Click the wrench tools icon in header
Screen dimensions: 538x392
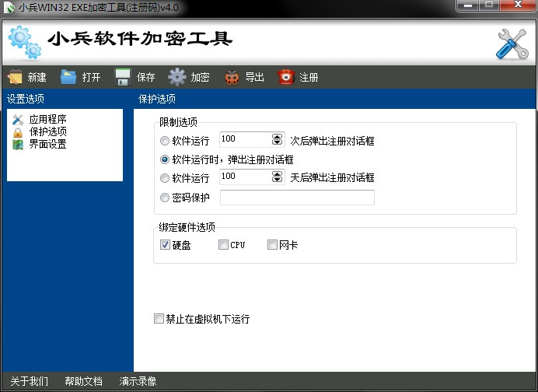(511, 44)
